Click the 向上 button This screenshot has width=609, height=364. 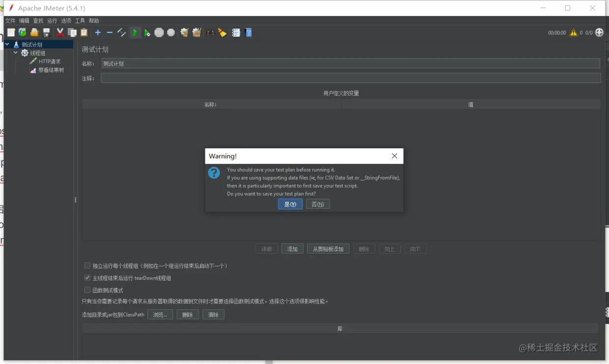click(389, 249)
